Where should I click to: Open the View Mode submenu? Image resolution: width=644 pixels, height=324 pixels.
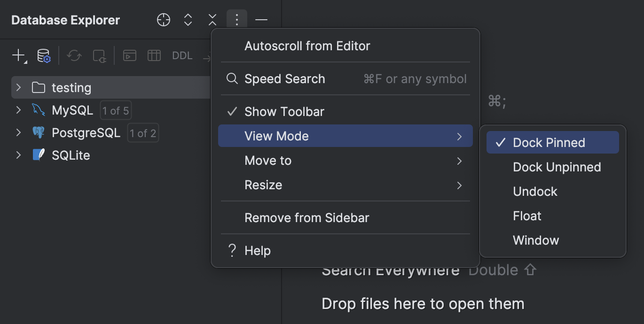pos(276,136)
